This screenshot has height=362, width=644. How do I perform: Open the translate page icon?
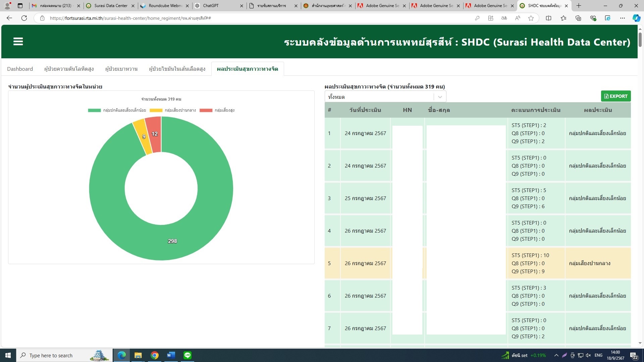click(x=504, y=18)
